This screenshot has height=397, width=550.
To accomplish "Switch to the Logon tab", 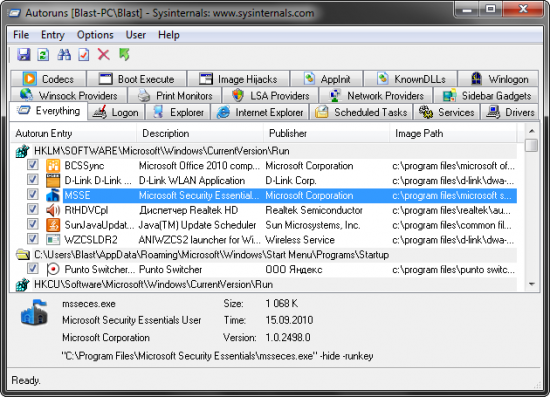I will [116, 112].
